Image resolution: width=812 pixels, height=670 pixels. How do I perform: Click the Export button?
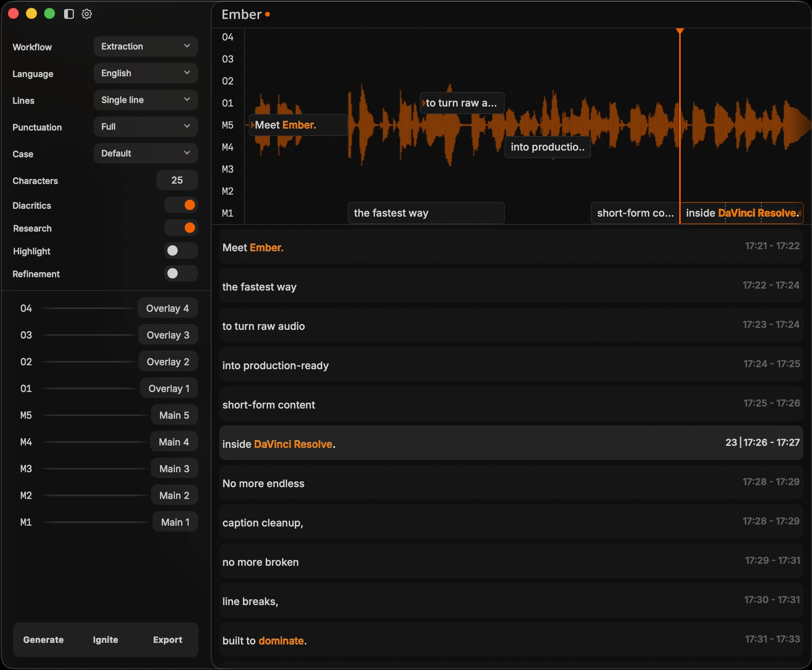coord(167,640)
